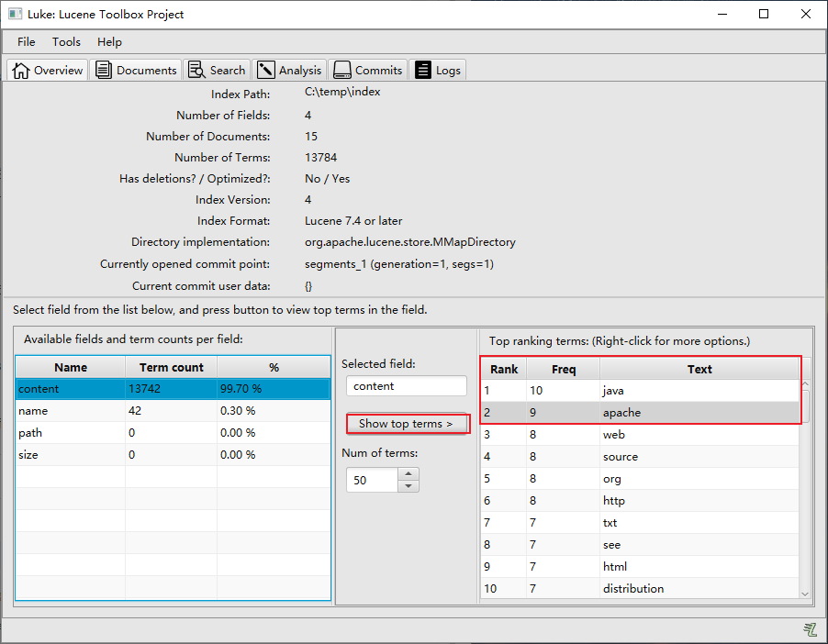
Task: Increase Num of terms with up arrow
Action: 408,473
